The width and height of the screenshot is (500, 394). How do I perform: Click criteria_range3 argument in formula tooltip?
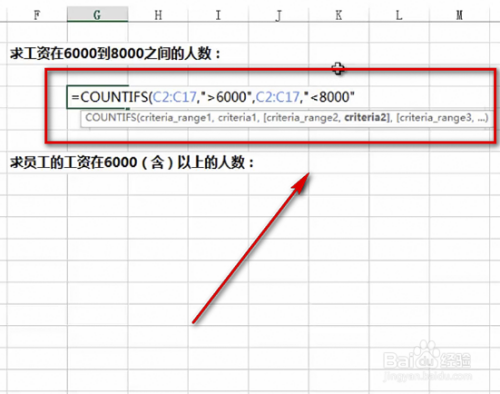coord(436,118)
